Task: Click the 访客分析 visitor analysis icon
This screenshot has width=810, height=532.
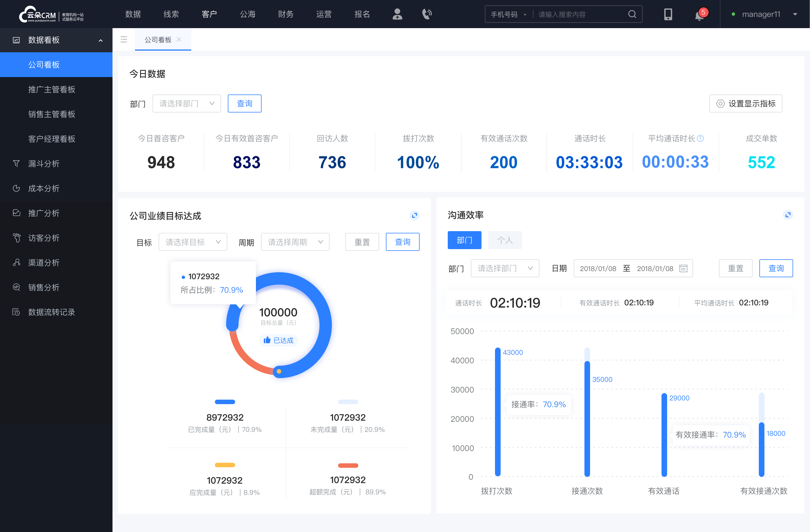Action: [16, 237]
